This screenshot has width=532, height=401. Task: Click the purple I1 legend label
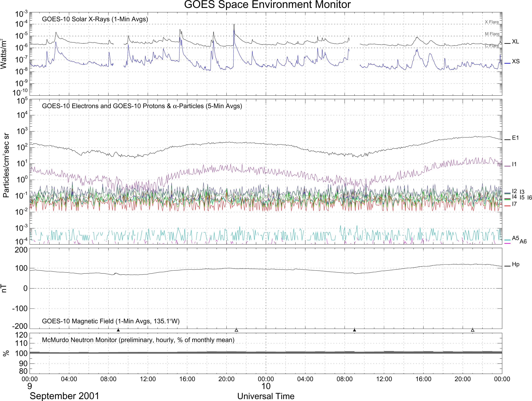point(514,165)
